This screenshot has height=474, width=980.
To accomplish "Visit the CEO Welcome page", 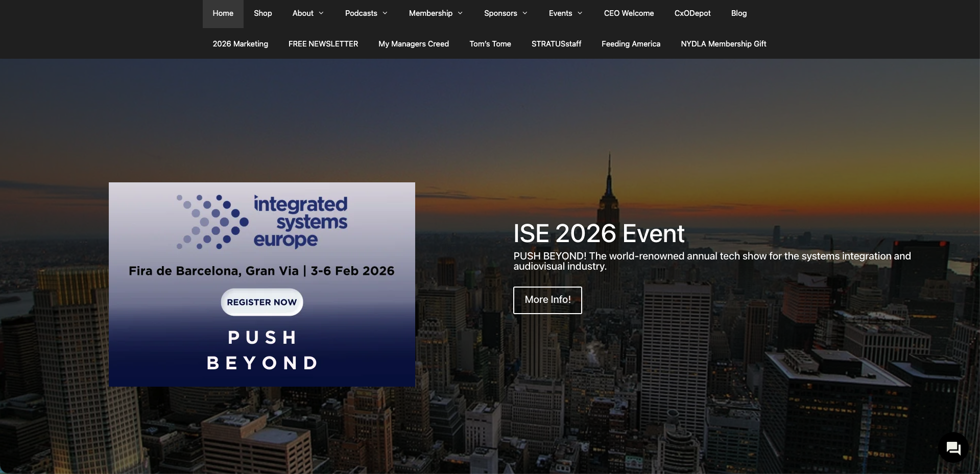I will [x=629, y=13].
